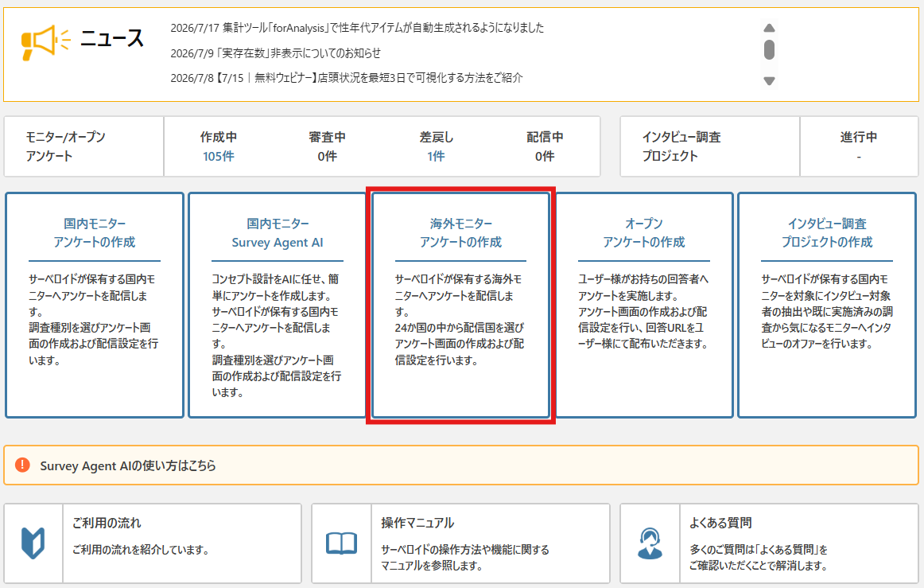Open the 2026/7/8 無料ウェビナー news item
The image size is (924, 588).
pos(347,78)
